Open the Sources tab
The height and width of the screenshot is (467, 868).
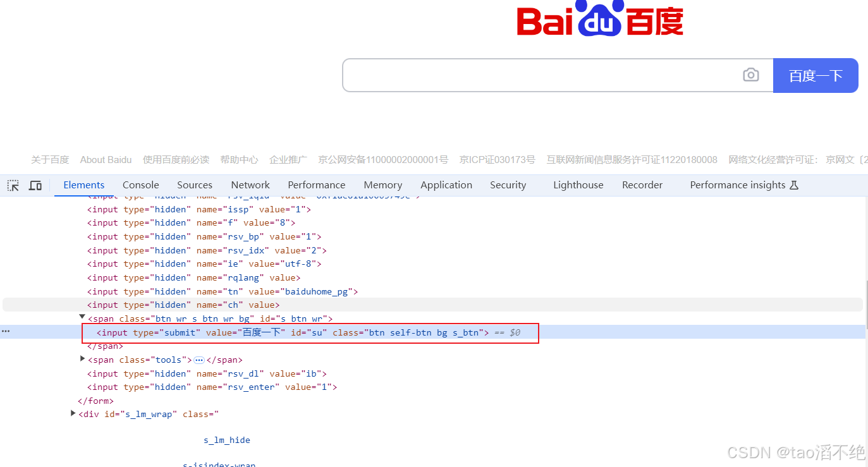tap(195, 185)
